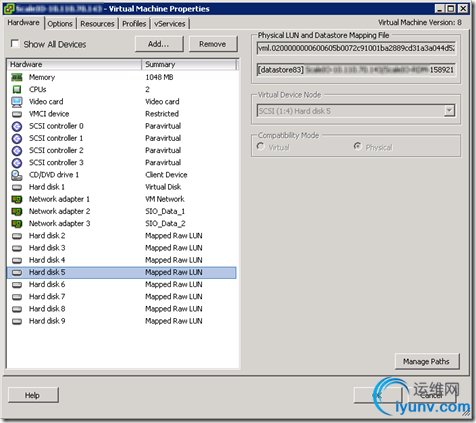Click the Memory hardware icon
The width and height of the screenshot is (476, 423).
point(17,77)
